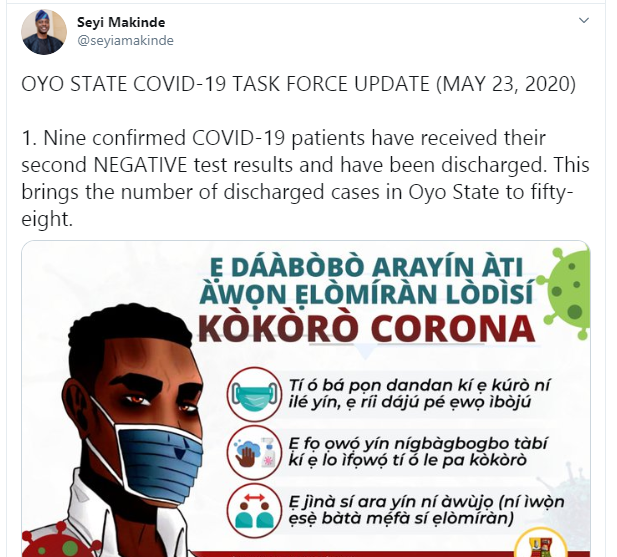Click the 'Tí ó bá pọn dandan' mask advice text
Screen dimensions: 617x557
(x=419, y=393)
